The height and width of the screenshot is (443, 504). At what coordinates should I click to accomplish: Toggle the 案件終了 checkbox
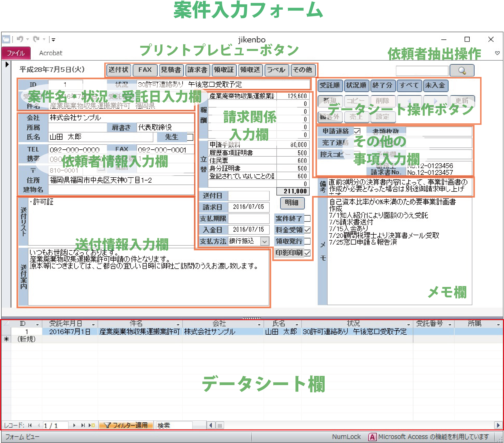[x=307, y=219]
